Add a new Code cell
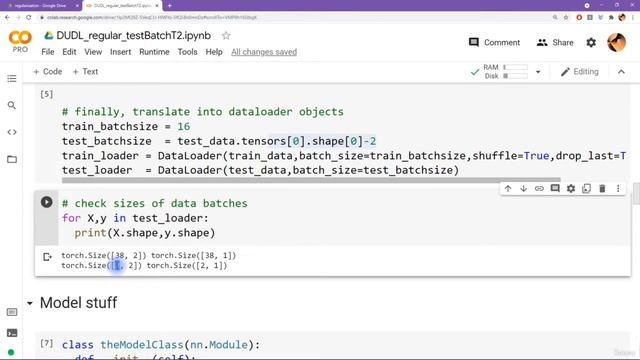 [x=48, y=72]
